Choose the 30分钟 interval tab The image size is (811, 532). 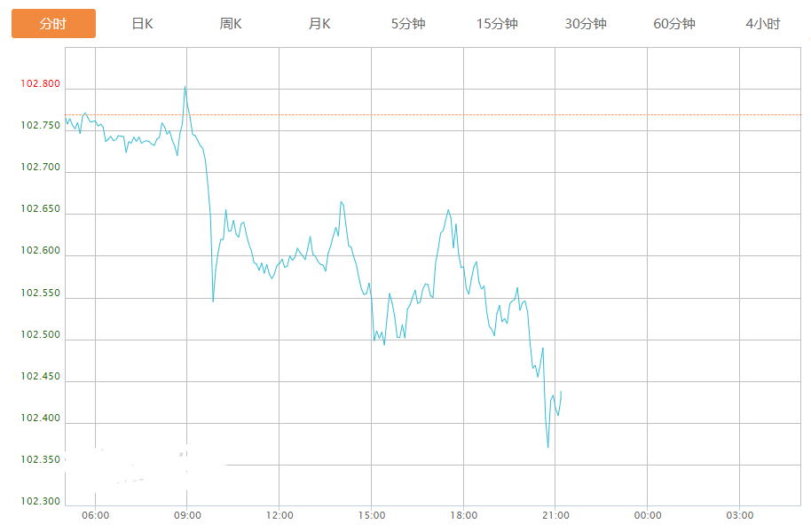coord(586,24)
